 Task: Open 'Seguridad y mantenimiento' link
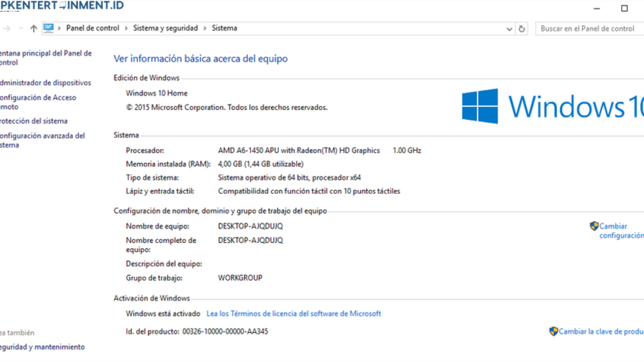pos(42,347)
